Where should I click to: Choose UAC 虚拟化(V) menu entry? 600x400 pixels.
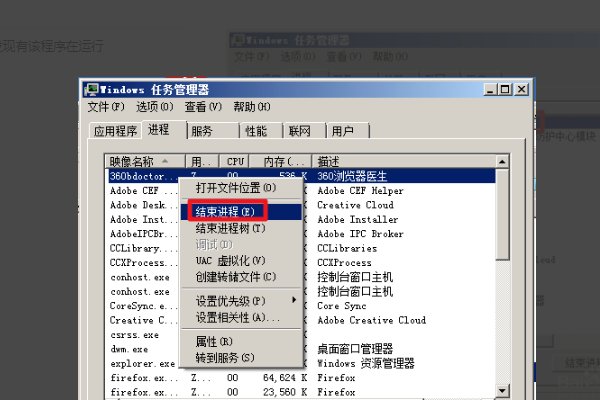tap(241, 261)
